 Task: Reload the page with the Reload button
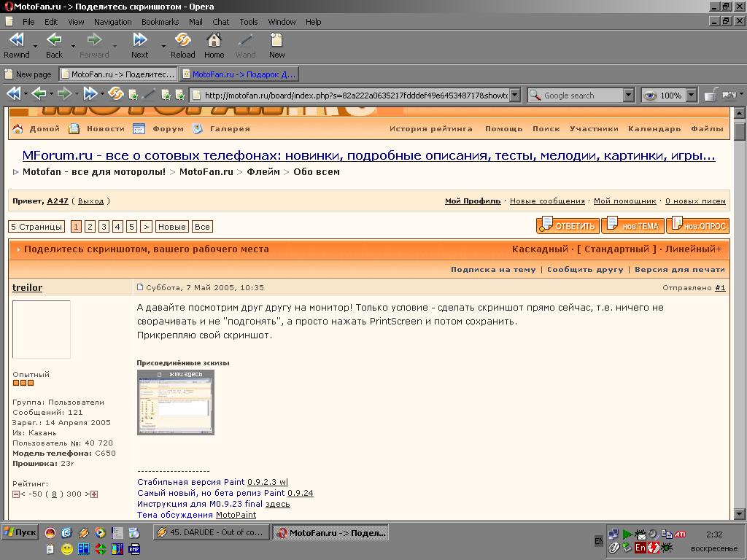183,45
